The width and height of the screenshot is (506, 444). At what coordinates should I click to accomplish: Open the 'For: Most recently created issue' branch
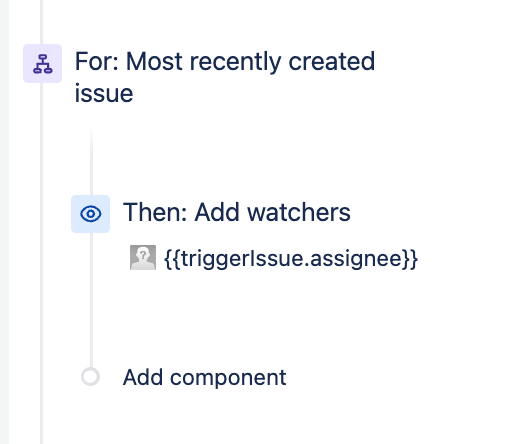(x=225, y=77)
